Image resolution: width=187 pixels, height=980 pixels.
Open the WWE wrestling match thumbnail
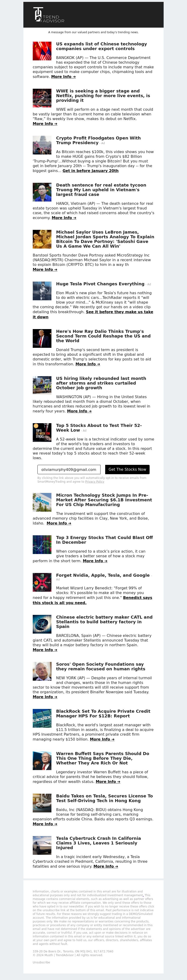pos(42,98)
